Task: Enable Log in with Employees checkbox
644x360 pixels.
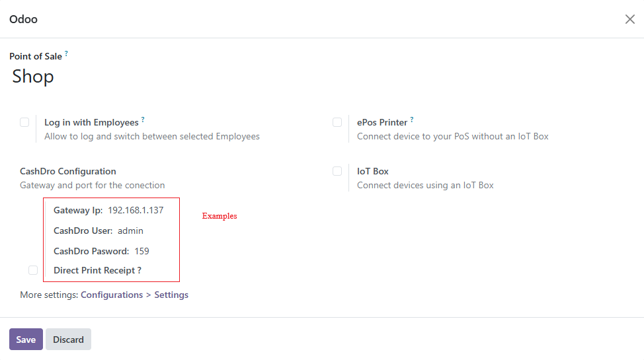Action: (x=24, y=122)
